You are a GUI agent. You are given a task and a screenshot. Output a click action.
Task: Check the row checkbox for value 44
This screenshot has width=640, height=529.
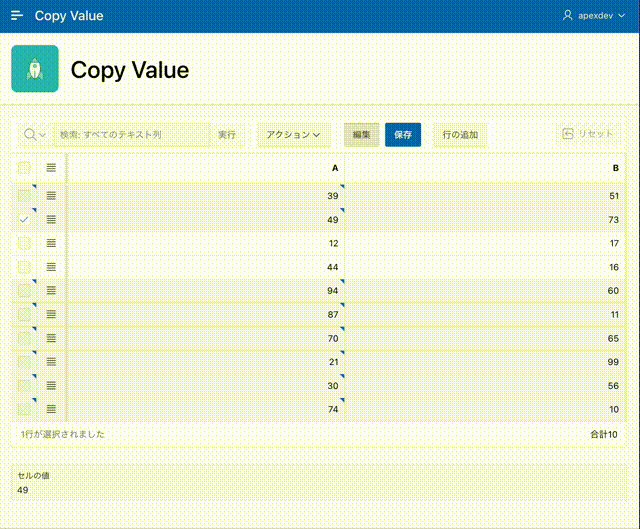point(24,267)
